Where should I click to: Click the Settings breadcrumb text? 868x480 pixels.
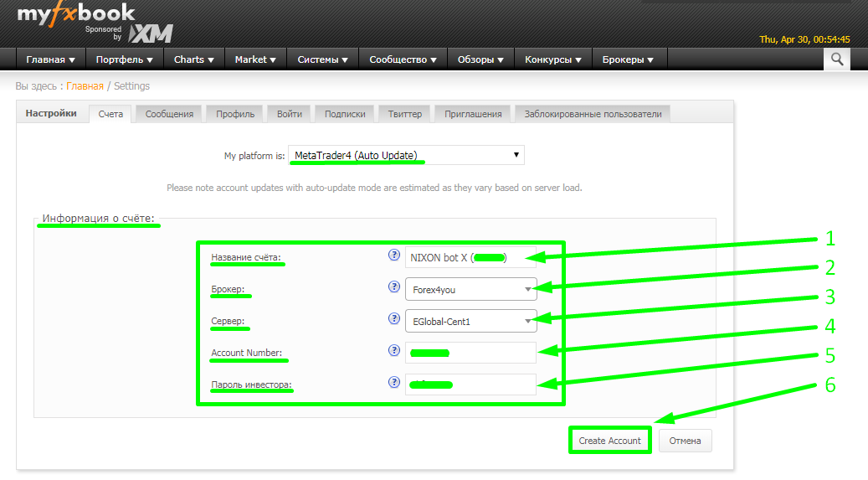(x=131, y=86)
